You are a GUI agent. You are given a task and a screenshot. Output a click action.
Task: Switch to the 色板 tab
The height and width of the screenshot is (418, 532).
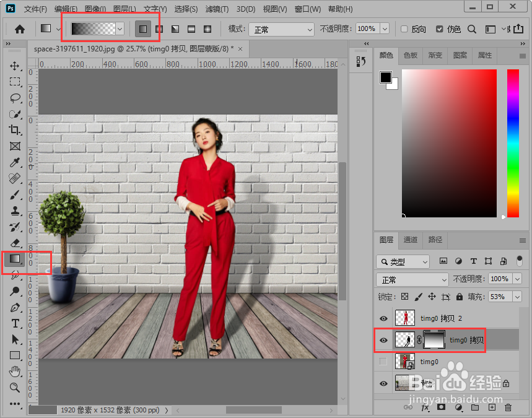pos(411,55)
